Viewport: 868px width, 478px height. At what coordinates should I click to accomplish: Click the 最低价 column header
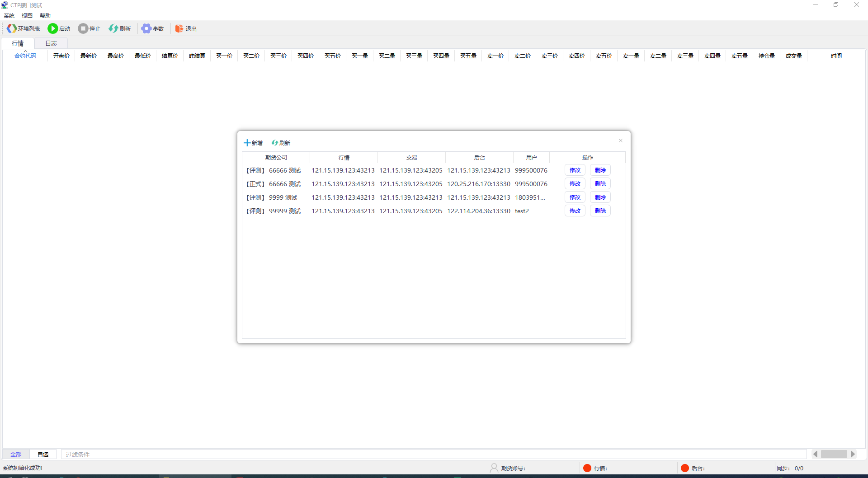tap(143, 56)
